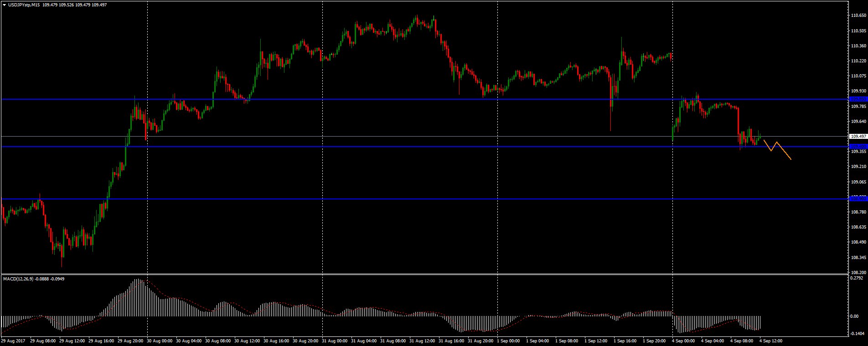Click the 109.400 blue price tag
This screenshot has width=868, height=346.
click(858, 147)
